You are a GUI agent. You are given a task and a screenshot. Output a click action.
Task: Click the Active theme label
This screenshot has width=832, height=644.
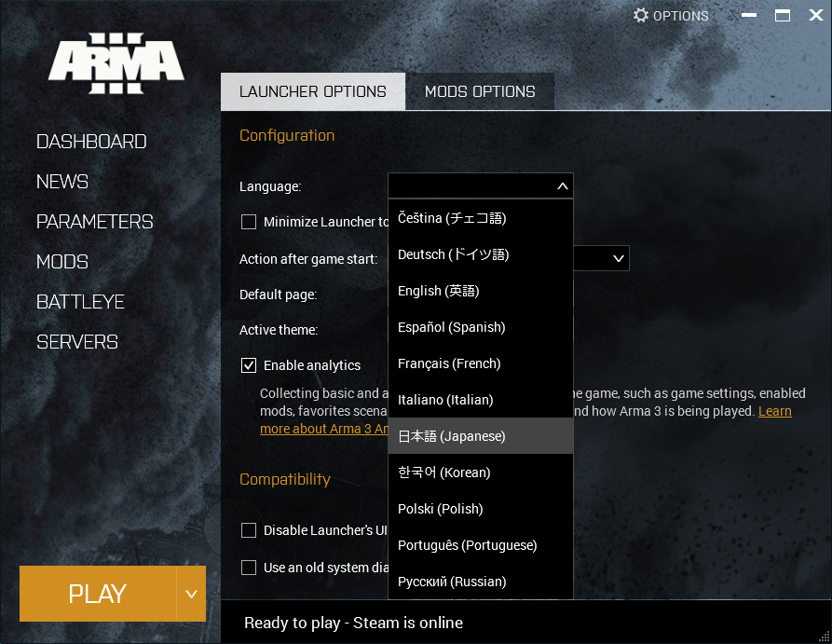click(279, 330)
